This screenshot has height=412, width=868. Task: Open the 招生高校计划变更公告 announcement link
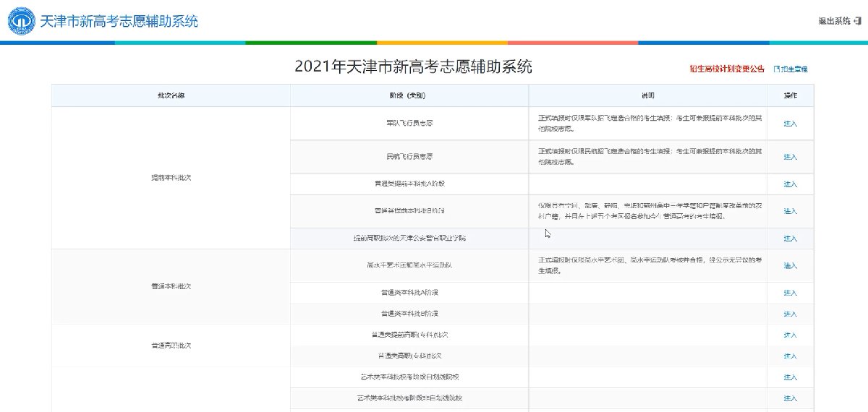click(726, 69)
